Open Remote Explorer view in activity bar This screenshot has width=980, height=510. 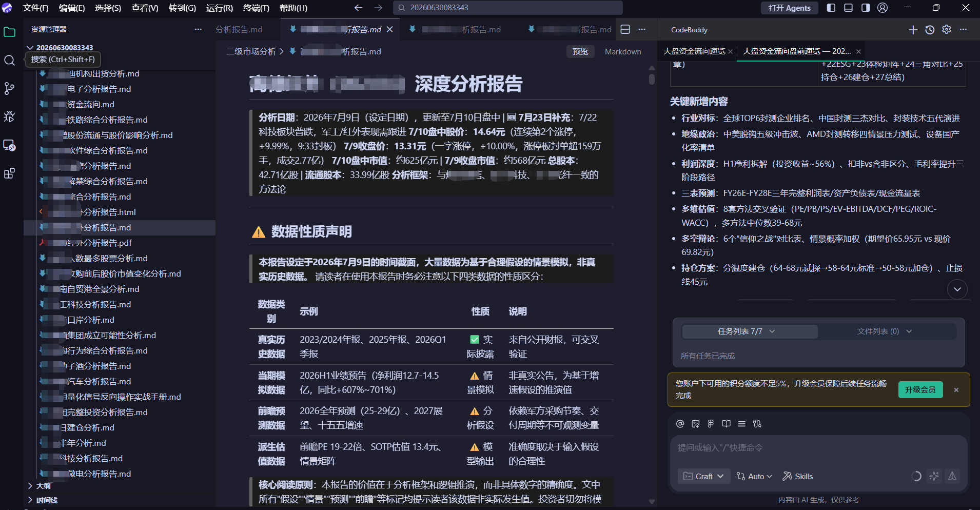pyautogui.click(x=9, y=145)
